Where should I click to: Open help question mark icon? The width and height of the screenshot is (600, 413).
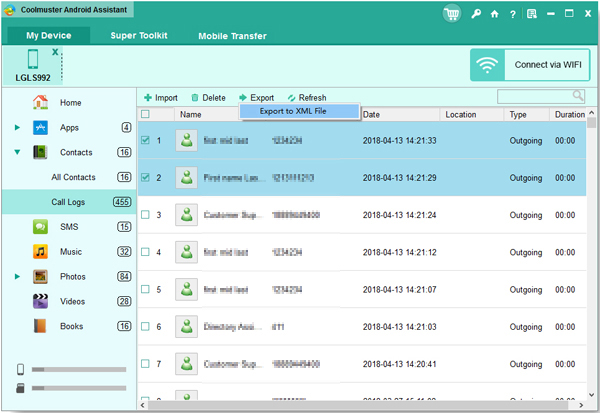coord(512,15)
